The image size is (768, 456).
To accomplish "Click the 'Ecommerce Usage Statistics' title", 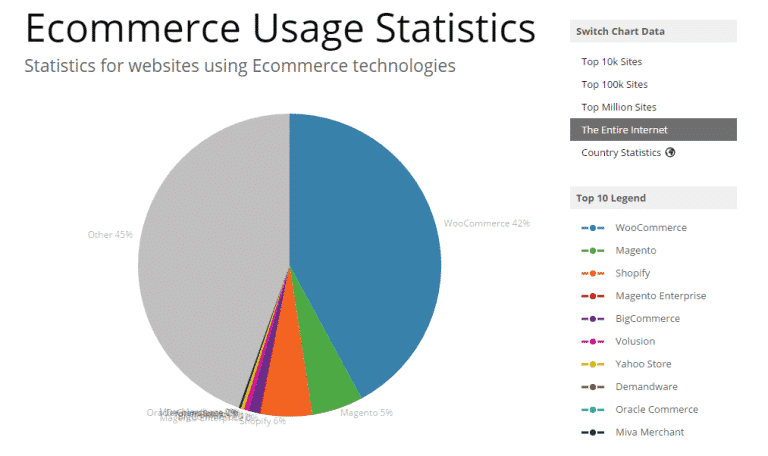I will tap(280, 28).
